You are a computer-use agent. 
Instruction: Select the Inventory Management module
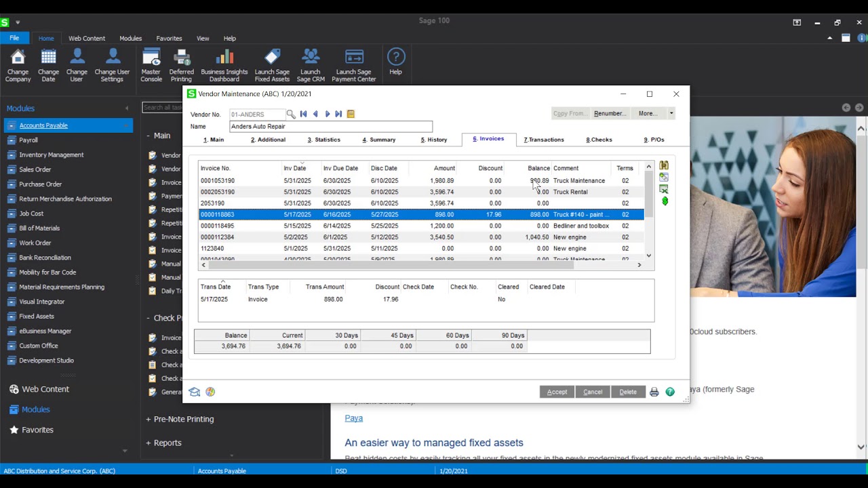52,155
